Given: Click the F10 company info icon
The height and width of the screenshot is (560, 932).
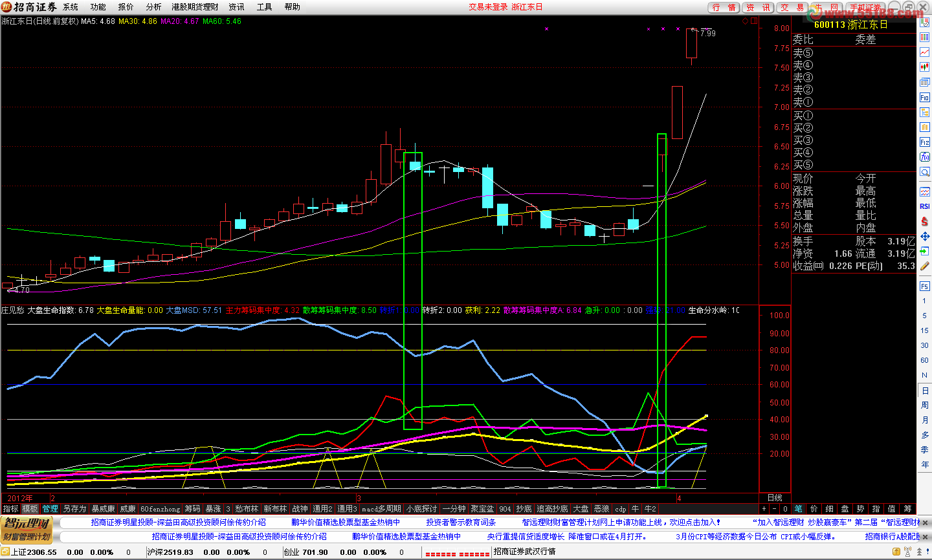Looking at the screenshot, I should click(x=924, y=98).
